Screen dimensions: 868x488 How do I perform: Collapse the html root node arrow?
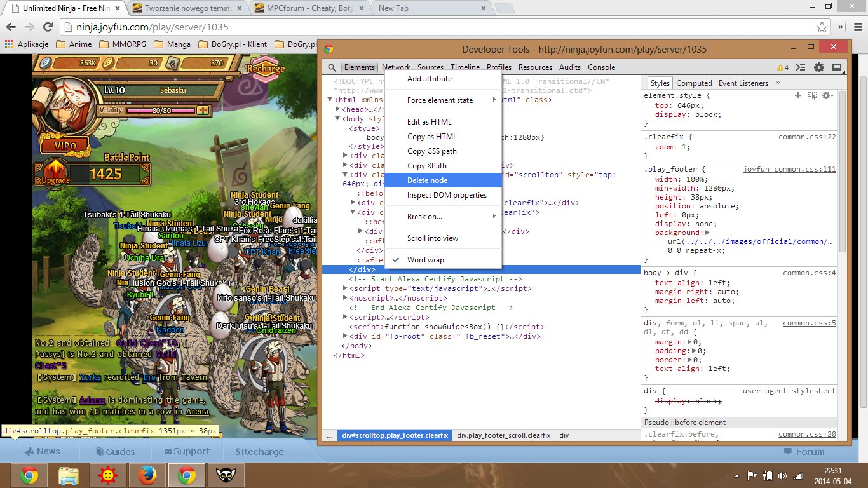click(x=330, y=100)
